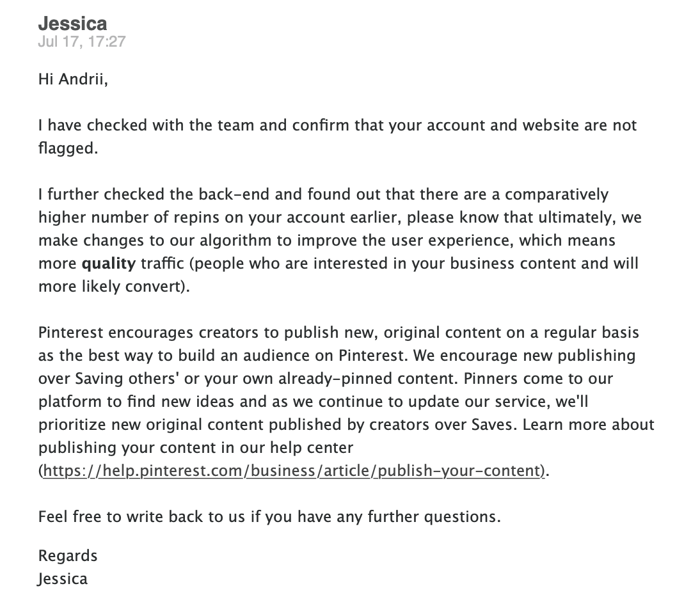700x609 pixels.
Task: Click the Feel free to write back sentence
Action: (269, 517)
